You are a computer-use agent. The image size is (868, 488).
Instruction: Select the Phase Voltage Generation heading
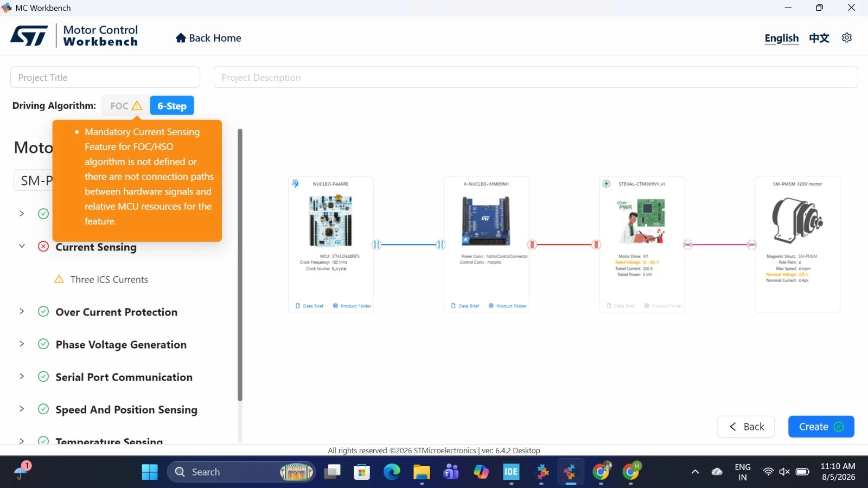[121, 345]
